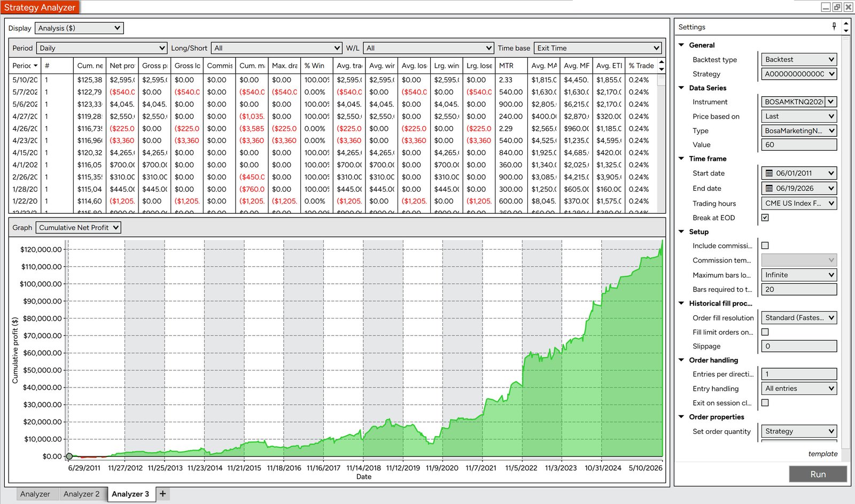This screenshot has height=504, width=855.
Task: Open the Display Analysis ($) dropdown
Action: [79, 28]
